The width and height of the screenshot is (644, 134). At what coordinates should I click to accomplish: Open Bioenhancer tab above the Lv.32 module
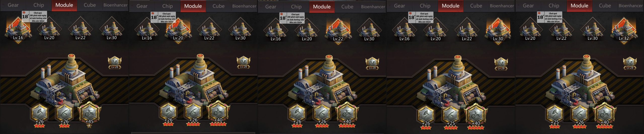630,6
